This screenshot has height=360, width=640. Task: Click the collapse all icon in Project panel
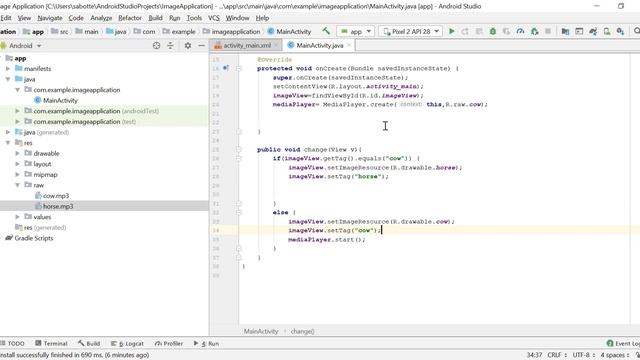pos(170,46)
